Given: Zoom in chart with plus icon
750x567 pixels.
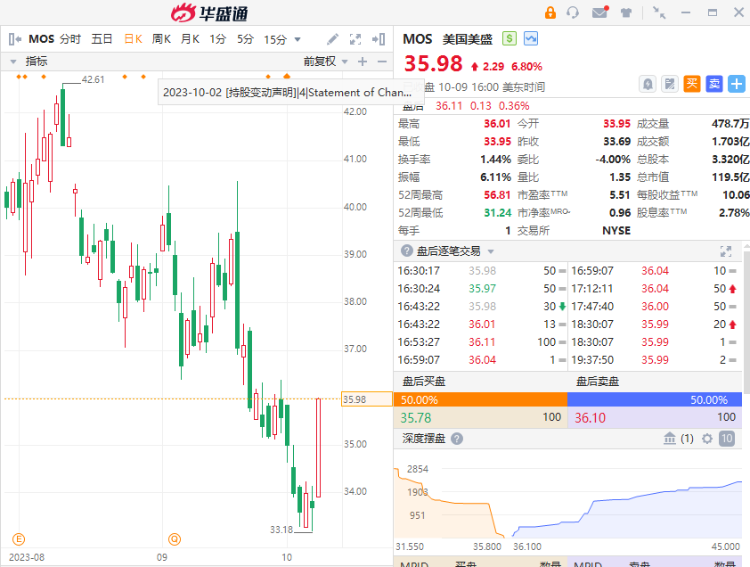Looking at the screenshot, I should tap(363, 62).
